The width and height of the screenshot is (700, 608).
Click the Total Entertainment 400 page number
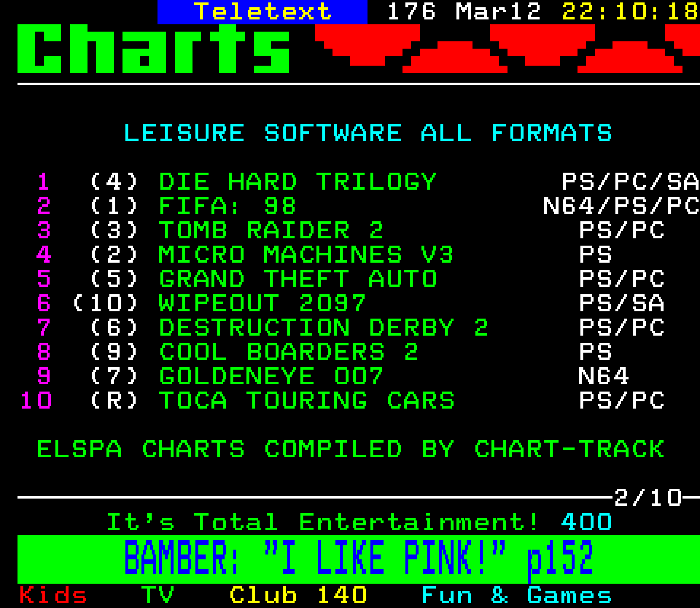click(x=586, y=522)
